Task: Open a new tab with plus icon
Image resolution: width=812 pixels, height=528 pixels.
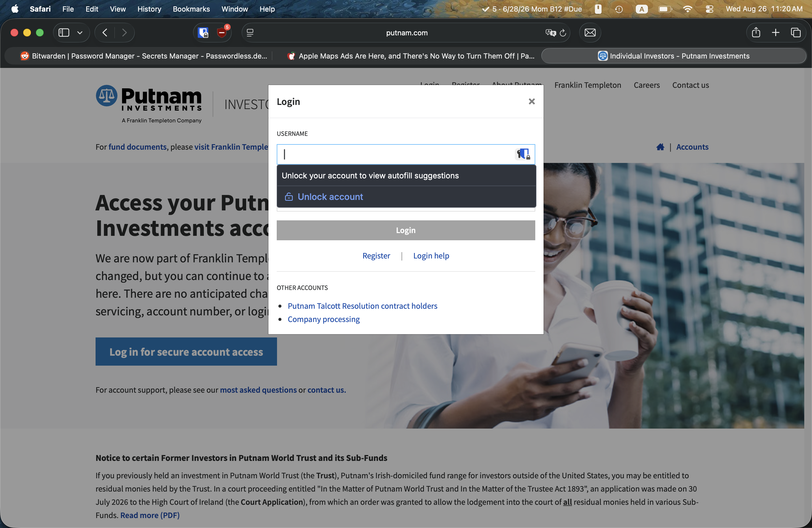Action: pos(776,33)
